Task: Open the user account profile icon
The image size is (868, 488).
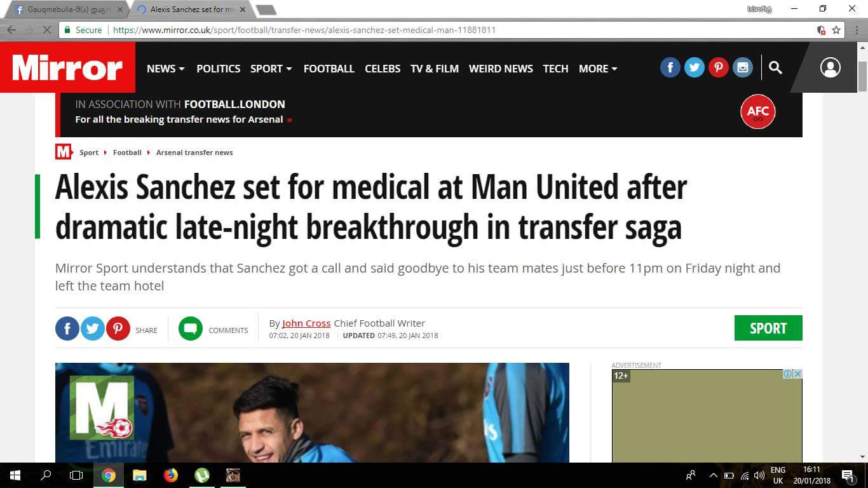Action: 831,67
